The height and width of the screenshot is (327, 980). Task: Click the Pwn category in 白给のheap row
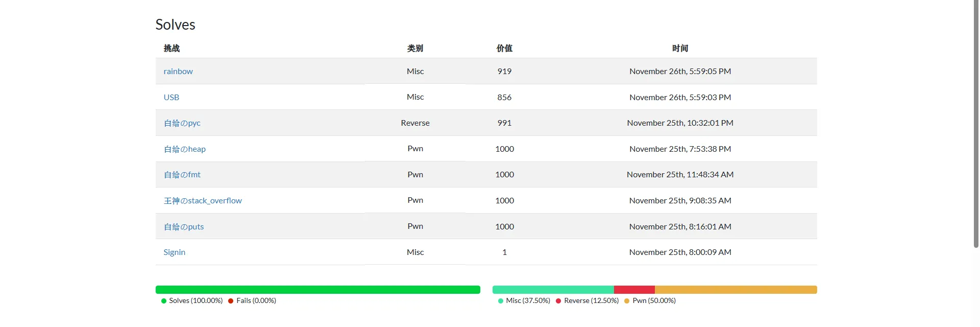pos(415,149)
